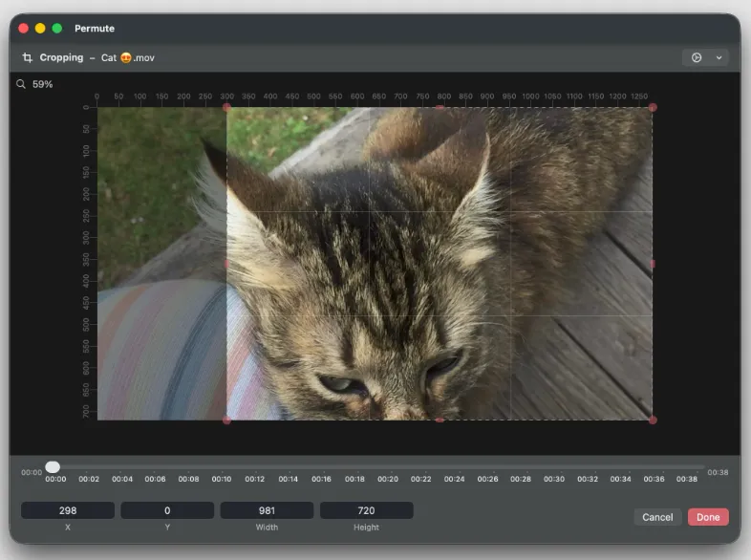Click the magnifier zoom icon

coord(21,84)
